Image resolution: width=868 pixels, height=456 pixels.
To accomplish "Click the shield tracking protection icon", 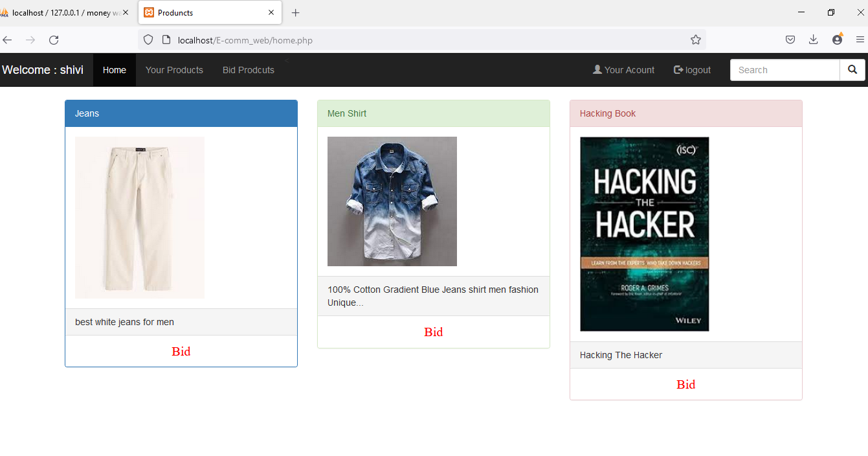I will (148, 40).
